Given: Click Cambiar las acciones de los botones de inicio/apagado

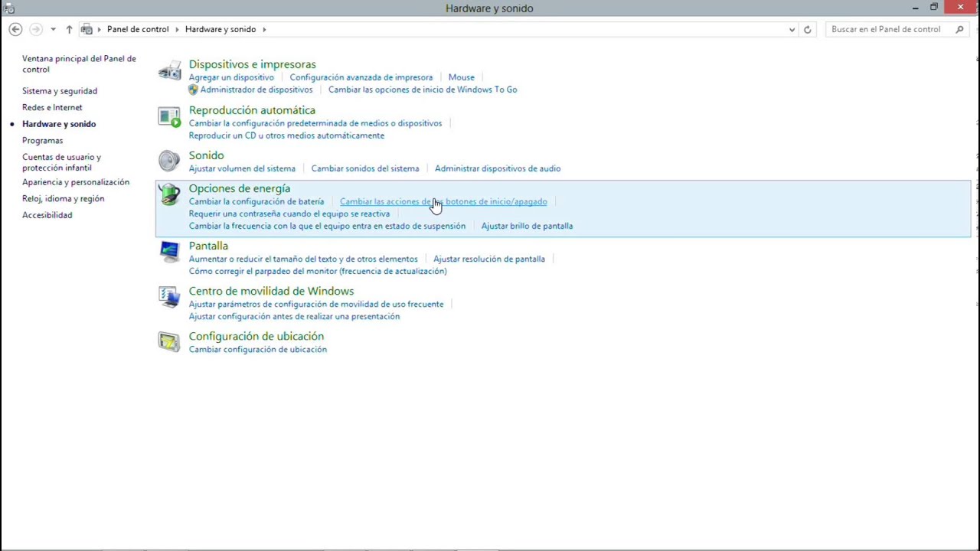Looking at the screenshot, I should coord(443,201).
